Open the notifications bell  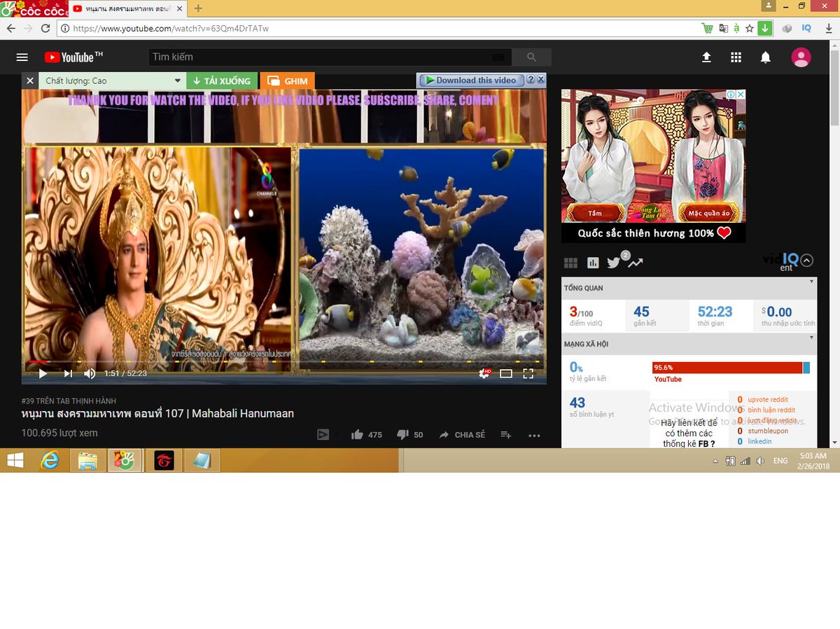point(766,57)
